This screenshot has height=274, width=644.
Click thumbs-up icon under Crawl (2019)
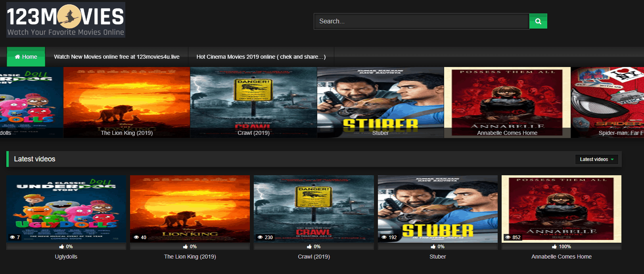pos(309,247)
